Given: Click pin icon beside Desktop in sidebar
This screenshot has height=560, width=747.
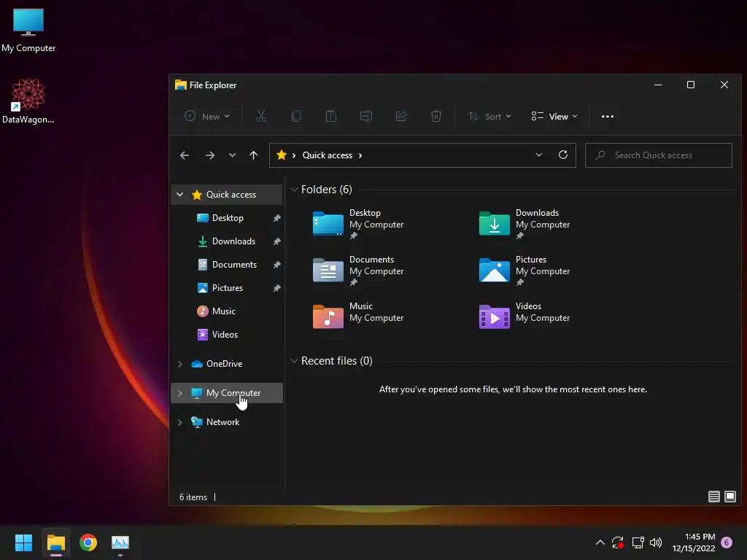Looking at the screenshot, I should 276,218.
